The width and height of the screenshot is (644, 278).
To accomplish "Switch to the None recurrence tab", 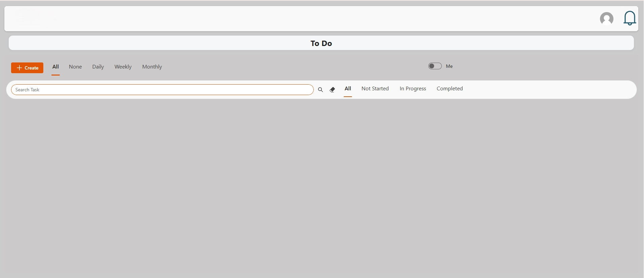I will point(75,67).
